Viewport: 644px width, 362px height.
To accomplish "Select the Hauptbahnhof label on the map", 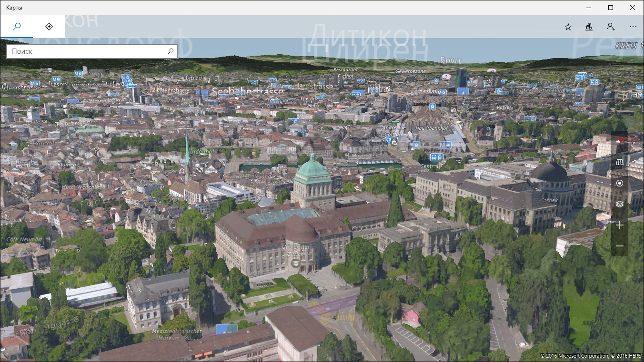I will (432, 128).
